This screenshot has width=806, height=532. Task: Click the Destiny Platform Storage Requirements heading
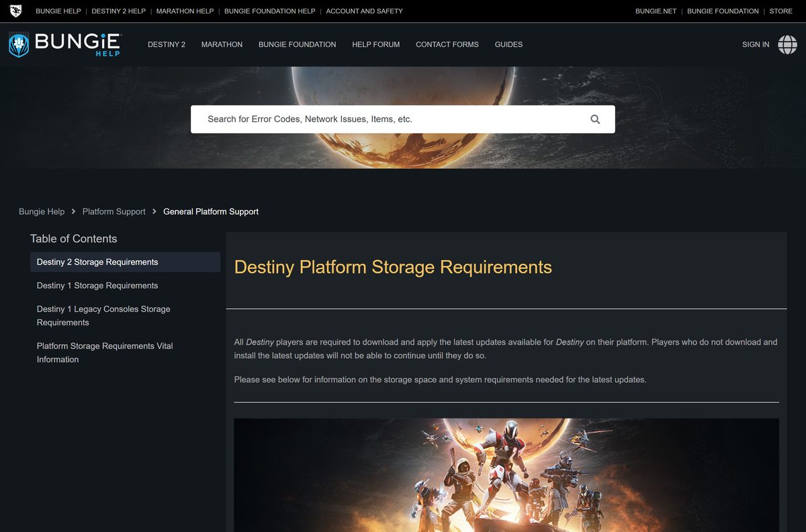(x=393, y=267)
